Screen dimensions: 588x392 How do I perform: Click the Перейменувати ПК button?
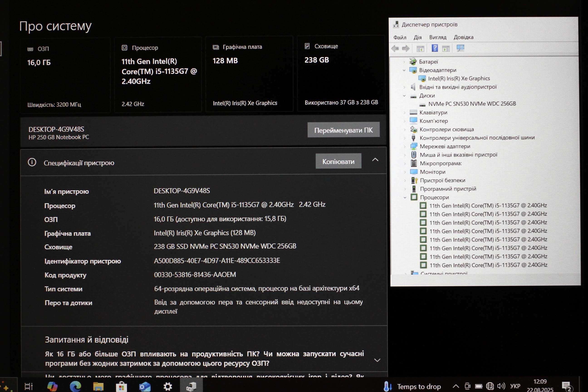[x=343, y=130]
